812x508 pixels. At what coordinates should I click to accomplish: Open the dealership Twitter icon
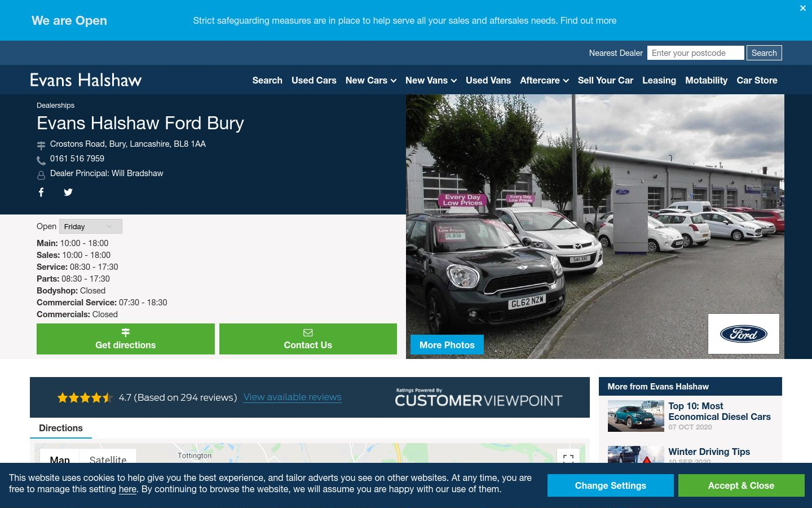tap(68, 192)
